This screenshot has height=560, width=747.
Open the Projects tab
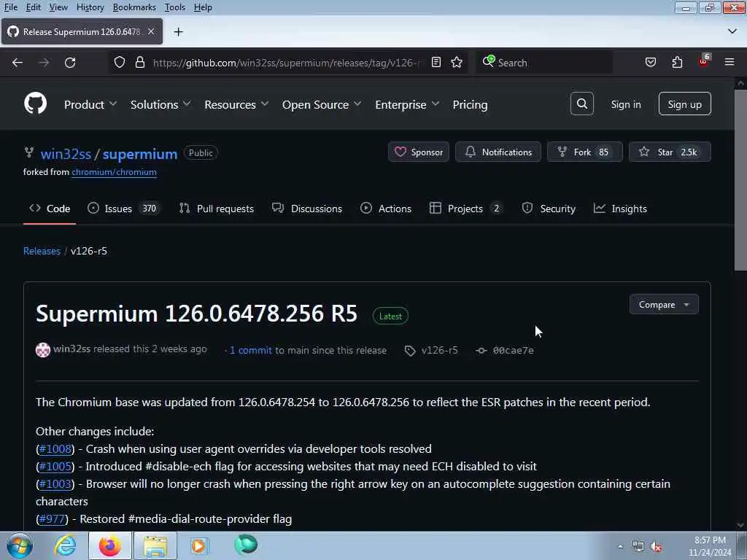[x=465, y=209]
